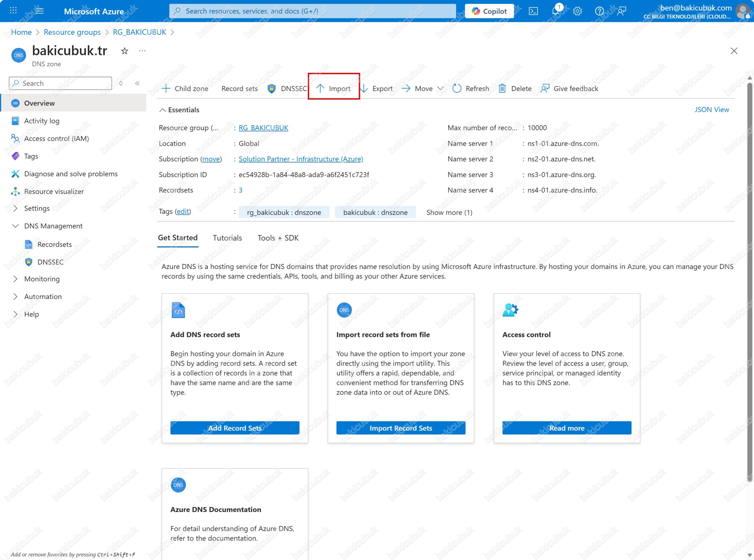754x560 pixels.
Task: Click the Delete trash icon
Action: pos(502,88)
